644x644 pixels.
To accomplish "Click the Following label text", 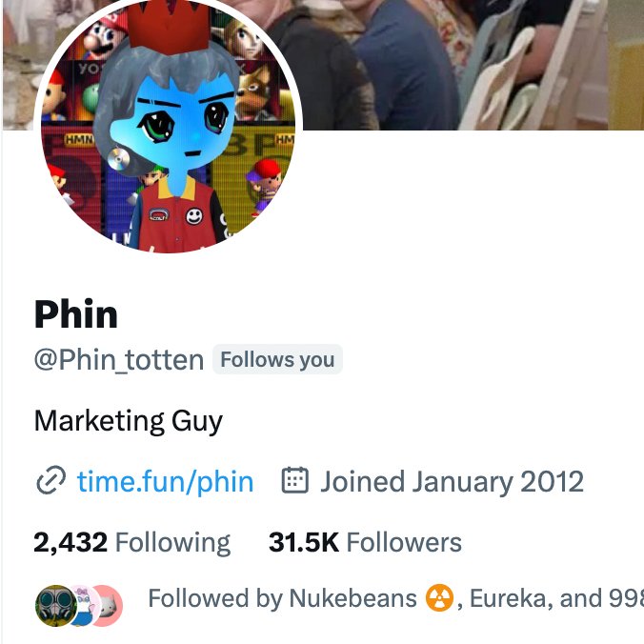I will (173, 543).
